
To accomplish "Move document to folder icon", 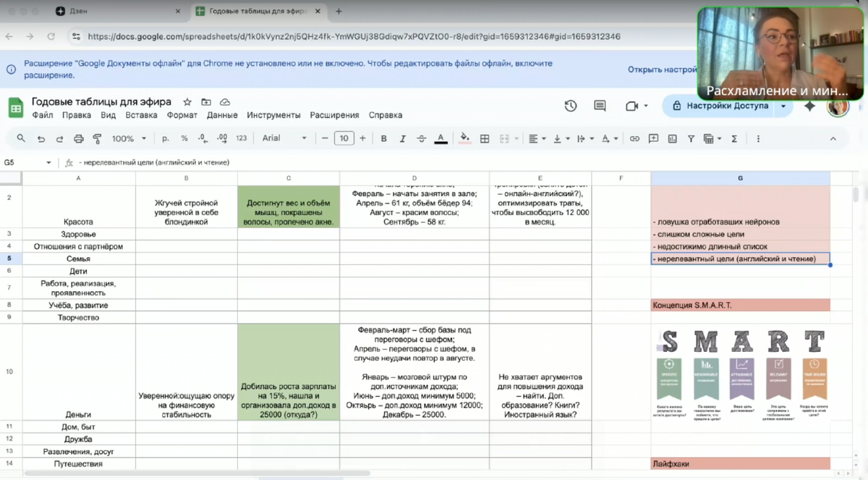I will click(206, 102).
